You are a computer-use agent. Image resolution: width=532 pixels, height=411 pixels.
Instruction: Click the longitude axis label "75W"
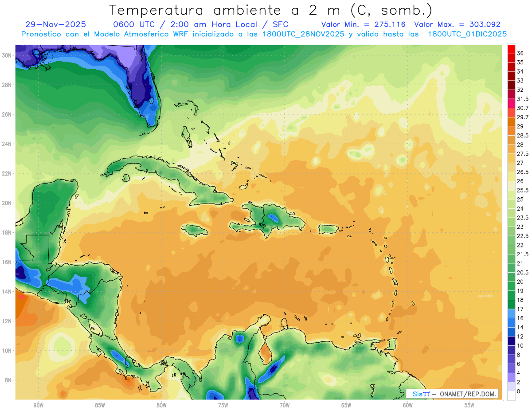click(223, 405)
